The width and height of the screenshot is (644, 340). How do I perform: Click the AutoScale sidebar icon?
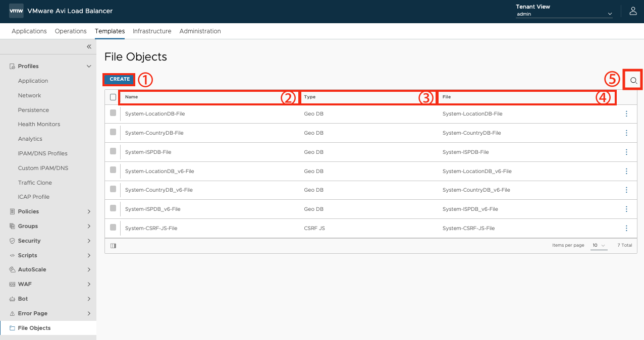click(x=12, y=270)
